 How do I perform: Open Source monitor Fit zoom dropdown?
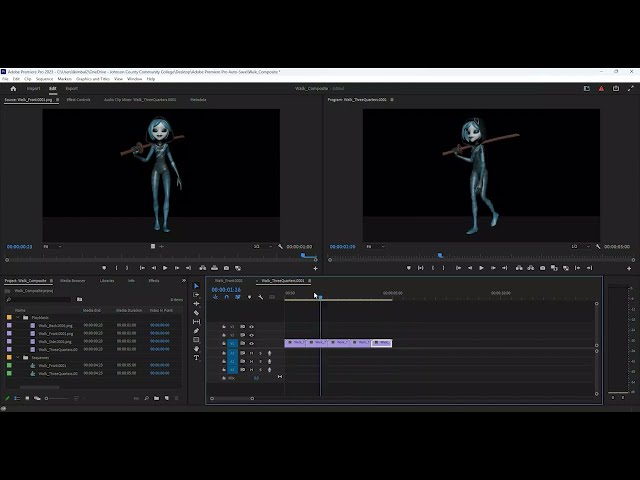[x=52, y=247]
